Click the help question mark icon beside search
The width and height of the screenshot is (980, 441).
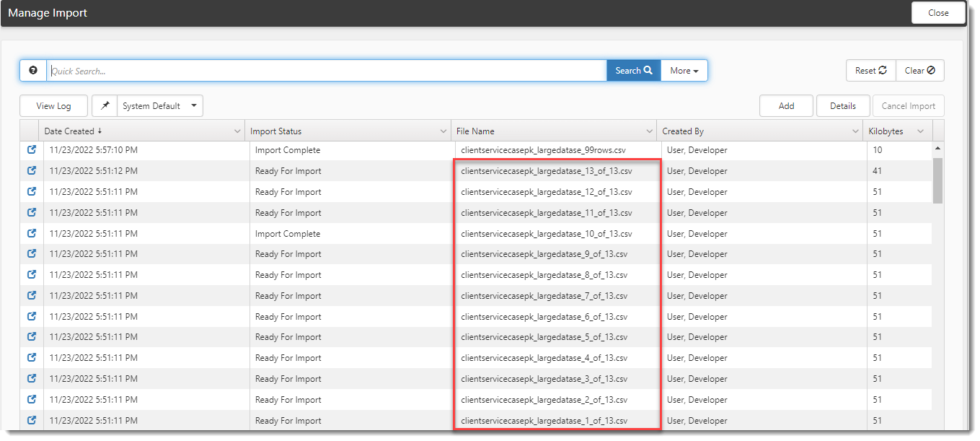[x=33, y=71]
